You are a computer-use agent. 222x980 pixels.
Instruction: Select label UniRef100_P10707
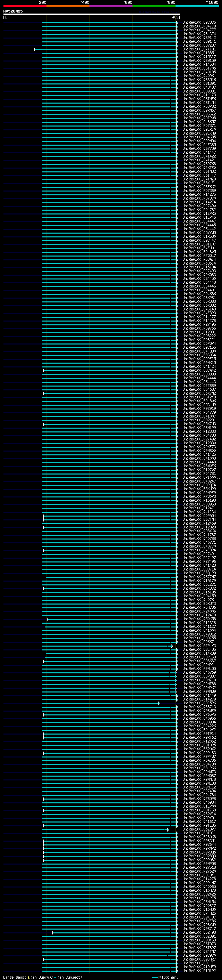[199, 470]
